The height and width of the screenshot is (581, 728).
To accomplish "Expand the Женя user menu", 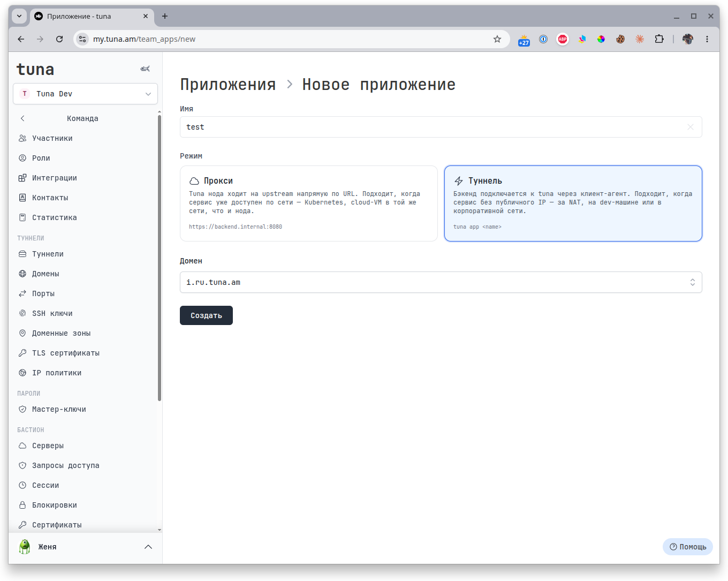I will point(86,547).
